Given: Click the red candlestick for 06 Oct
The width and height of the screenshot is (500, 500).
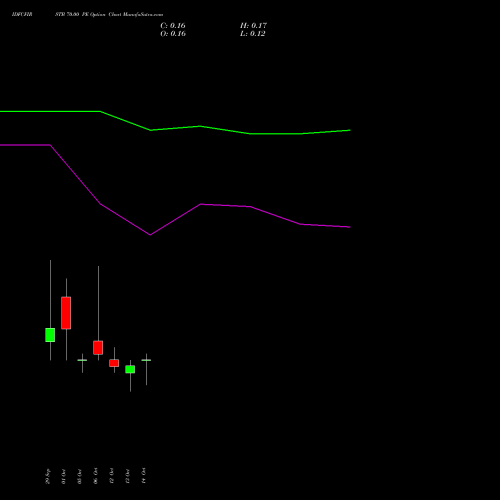Looking at the screenshot, I should (x=98, y=347).
